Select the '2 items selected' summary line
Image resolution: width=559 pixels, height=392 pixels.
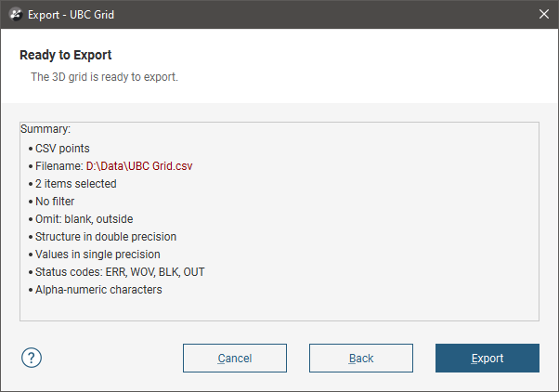point(75,184)
